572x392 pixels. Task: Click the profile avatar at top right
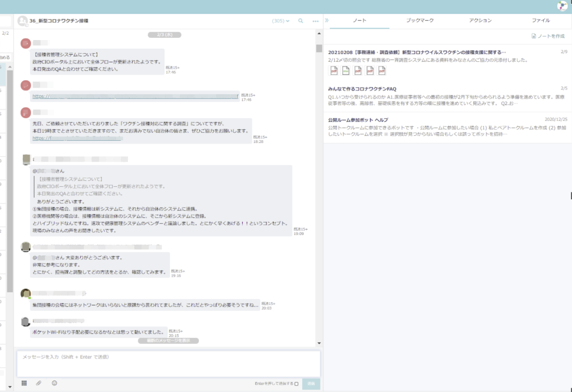point(562,5)
